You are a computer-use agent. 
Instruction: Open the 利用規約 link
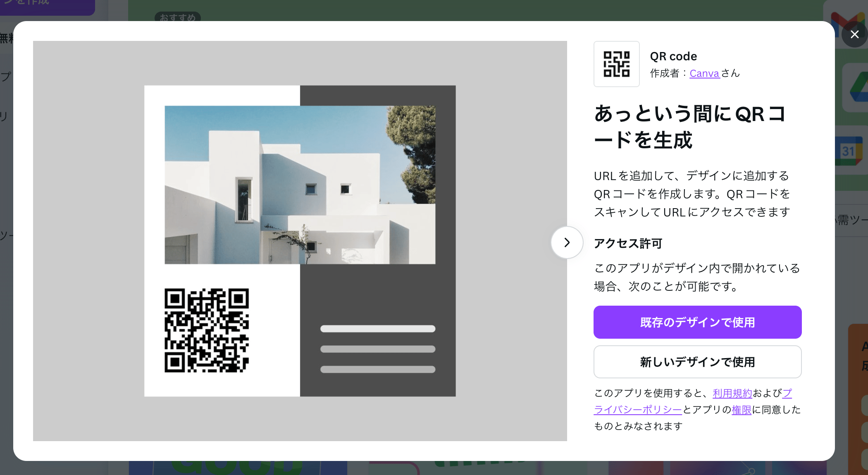tap(732, 393)
